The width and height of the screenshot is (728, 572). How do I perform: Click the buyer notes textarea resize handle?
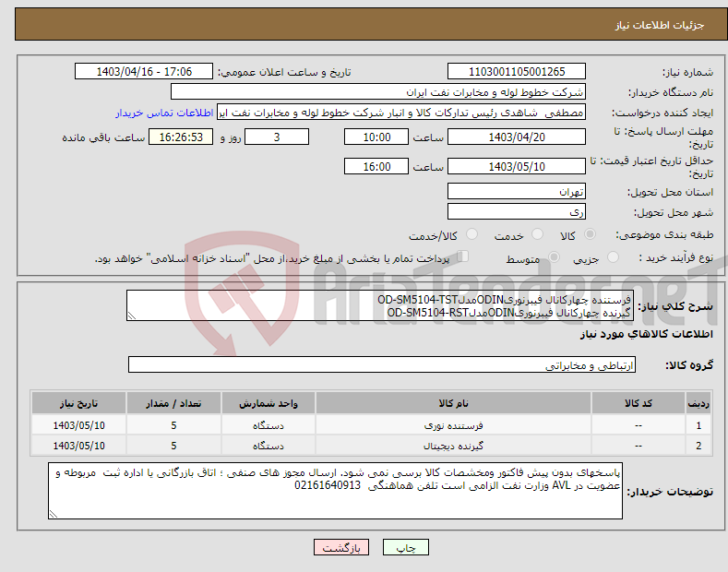click(x=54, y=514)
